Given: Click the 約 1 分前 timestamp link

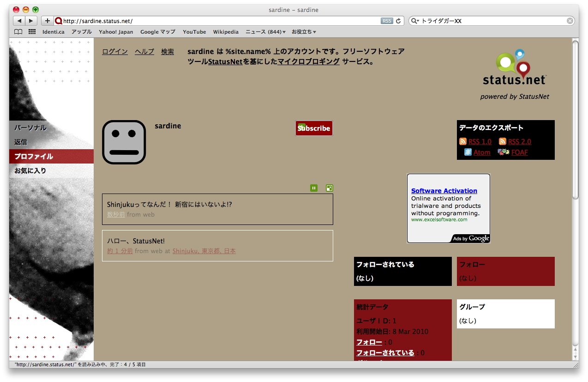Looking at the screenshot, I should pos(120,251).
